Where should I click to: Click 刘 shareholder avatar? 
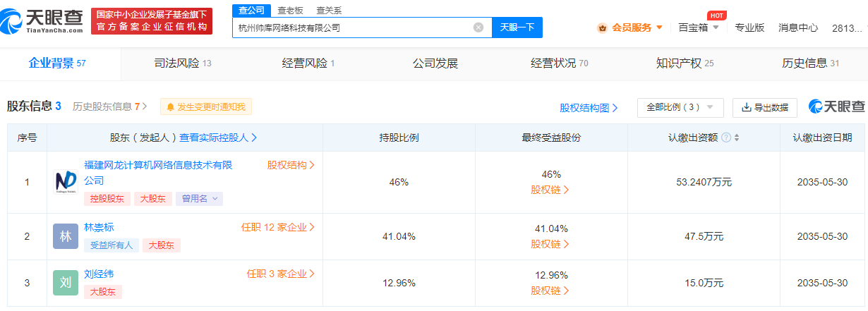pyautogui.click(x=66, y=283)
